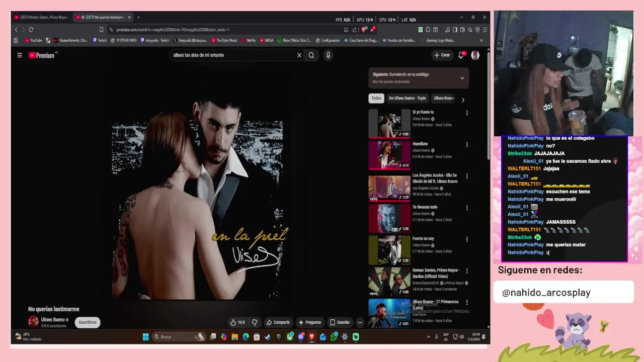Screen dimensions: 644x362
Task: Open File Explorer folder on the taskbar
Action: pyautogui.click(x=234, y=337)
